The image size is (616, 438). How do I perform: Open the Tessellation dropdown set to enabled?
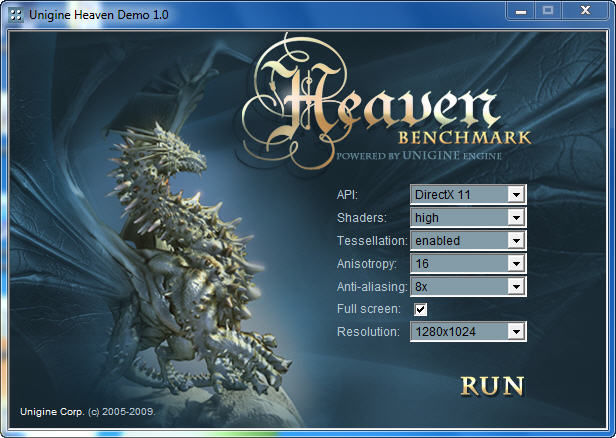(x=468, y=240)
